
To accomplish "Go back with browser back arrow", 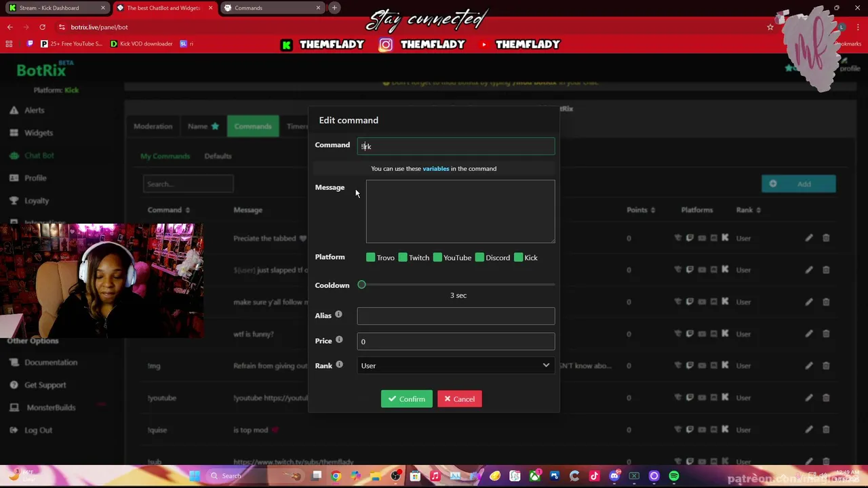I will [10, 27].
